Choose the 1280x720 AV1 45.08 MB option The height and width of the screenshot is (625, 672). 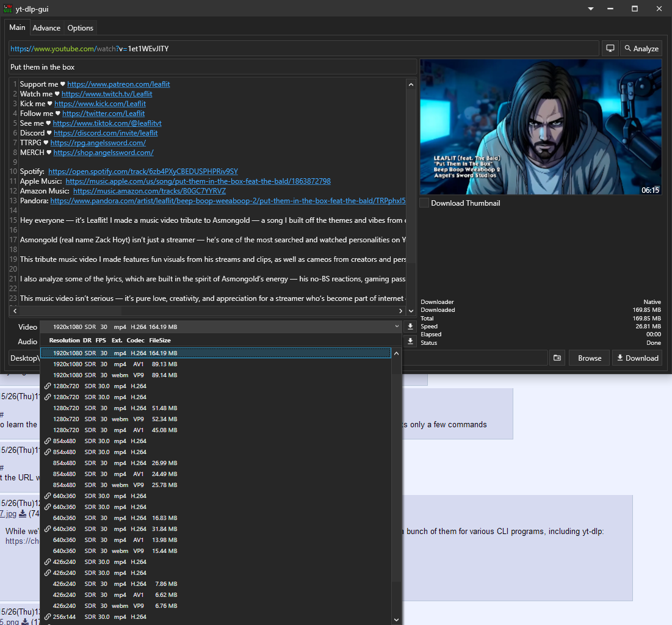115,430
